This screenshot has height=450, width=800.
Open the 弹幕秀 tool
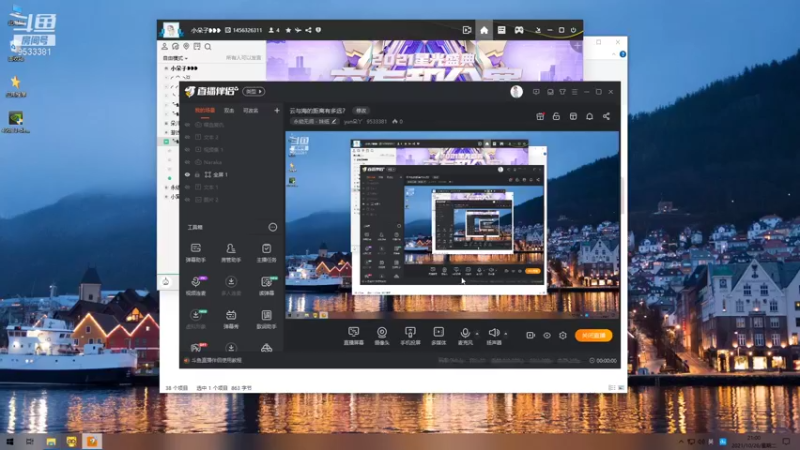(x=231, y=319)
